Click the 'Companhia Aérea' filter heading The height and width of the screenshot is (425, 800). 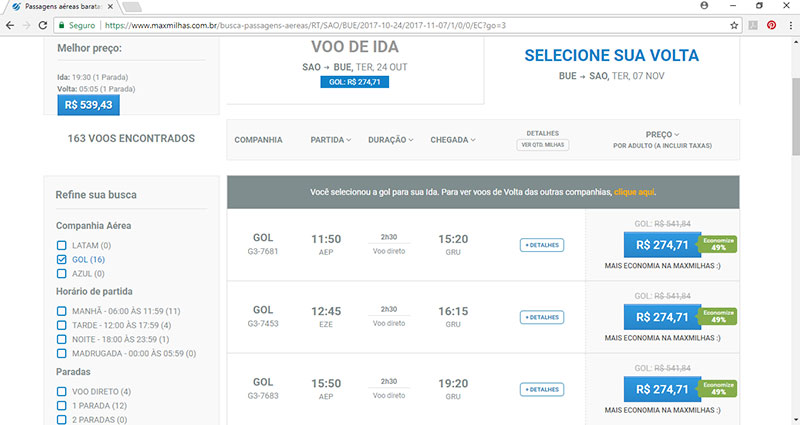pos(93,226)
